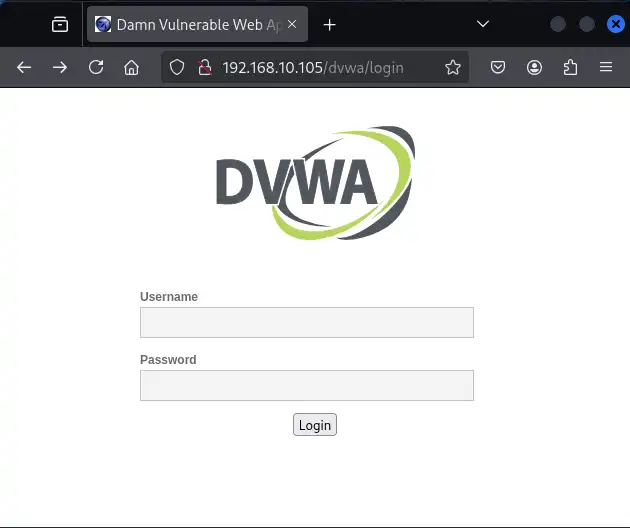Open the Firefox home page
This screenshot has width=630, height=528.
(131, 67)
